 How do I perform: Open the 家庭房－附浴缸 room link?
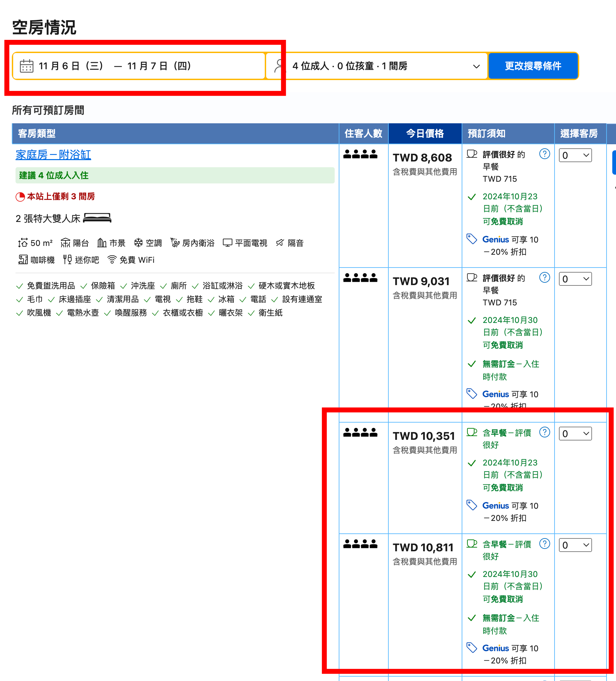click(53, 155)
